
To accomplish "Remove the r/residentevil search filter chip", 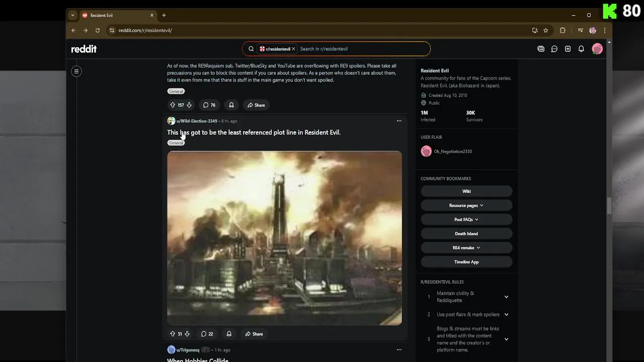I will 293,49.
